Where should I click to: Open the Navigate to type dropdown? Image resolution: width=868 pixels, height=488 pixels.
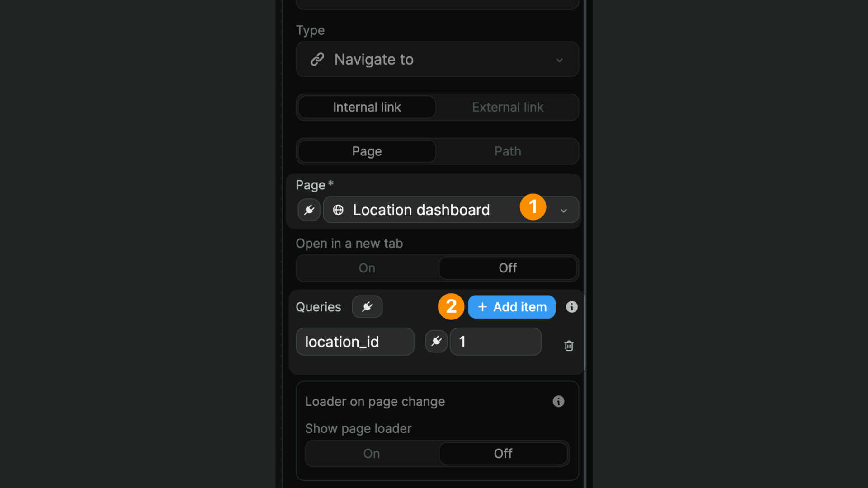[x=437, y=59]
